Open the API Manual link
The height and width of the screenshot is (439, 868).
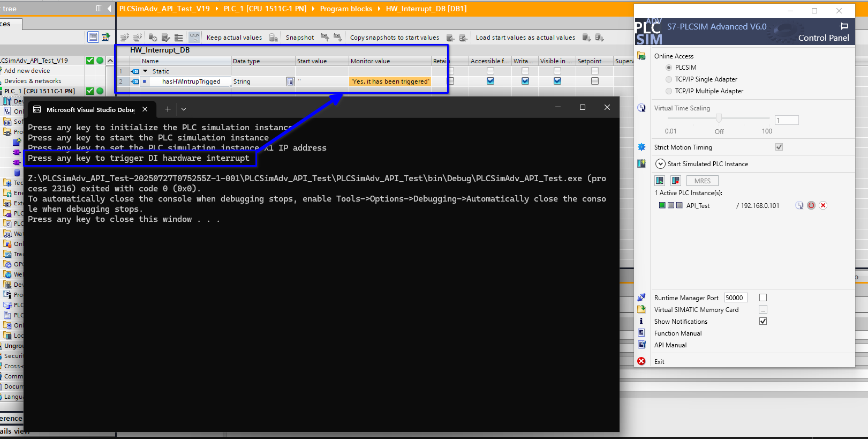(670, 345)
